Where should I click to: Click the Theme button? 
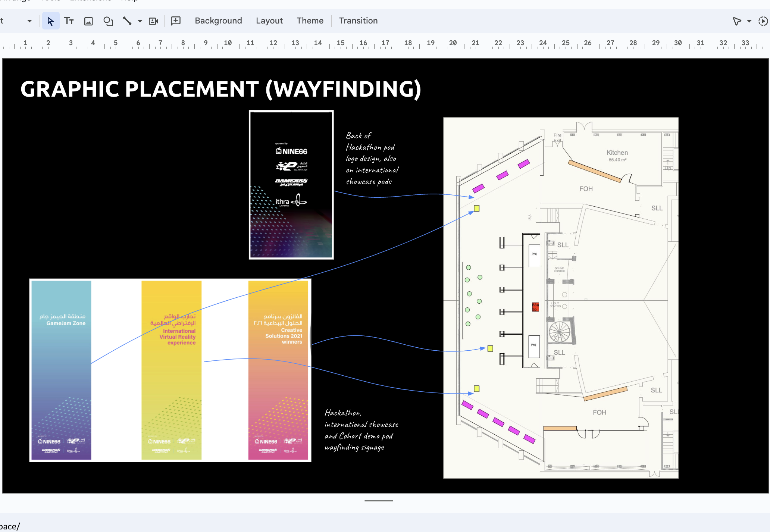coord(310,21)
